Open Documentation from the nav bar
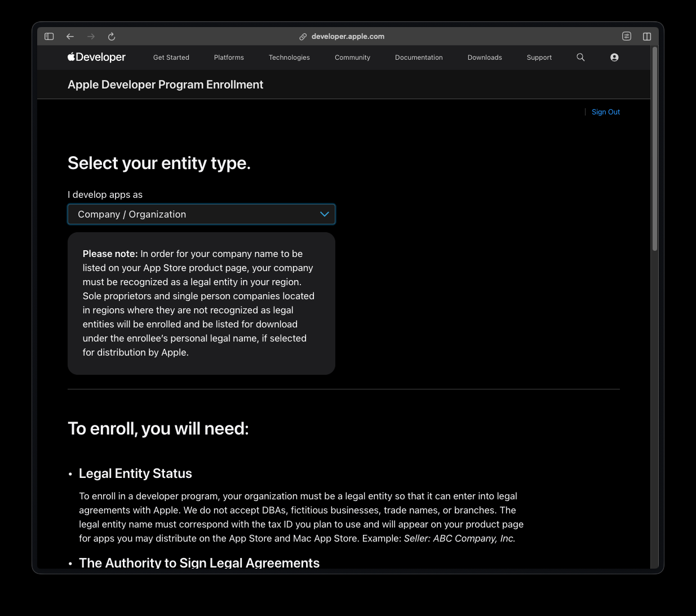Screen dimensions: 696x616 419,57
